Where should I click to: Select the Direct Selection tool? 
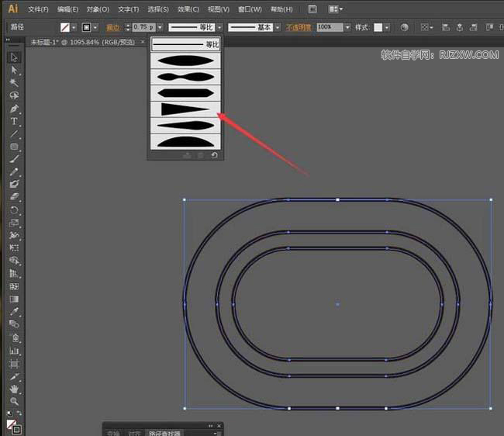coord(14,70)
